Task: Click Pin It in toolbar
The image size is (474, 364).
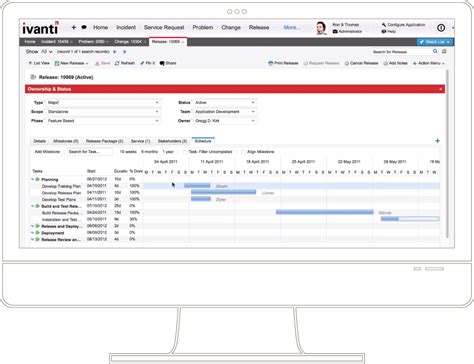Action: point(148,63)
